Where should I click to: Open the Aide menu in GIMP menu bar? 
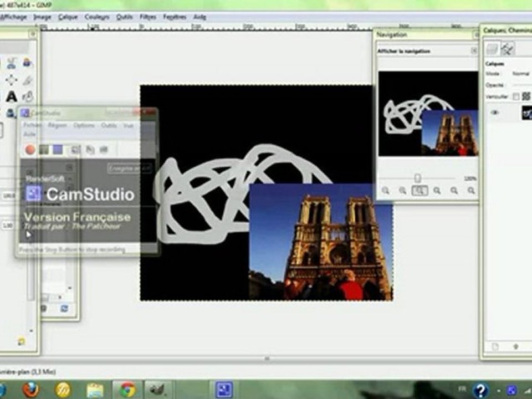click(200, 17)
